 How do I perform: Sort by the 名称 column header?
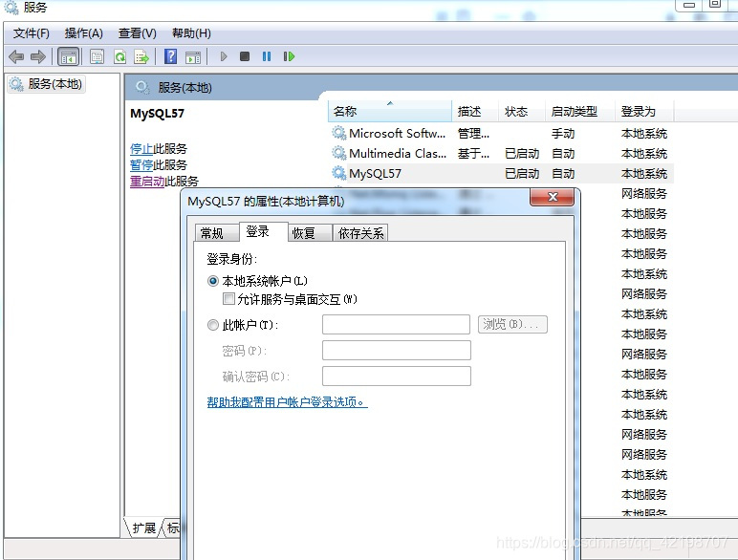pos(390,112)
